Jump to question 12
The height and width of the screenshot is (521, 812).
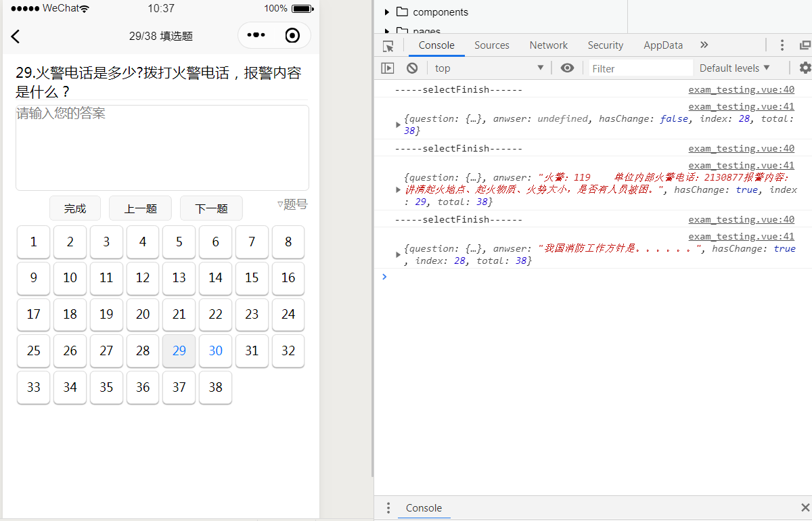tap(143, 278)
